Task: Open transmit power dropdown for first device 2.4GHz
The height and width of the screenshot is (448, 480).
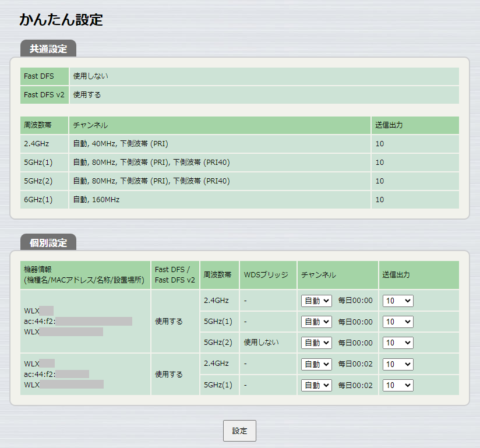Action: (x=398, y=301)
